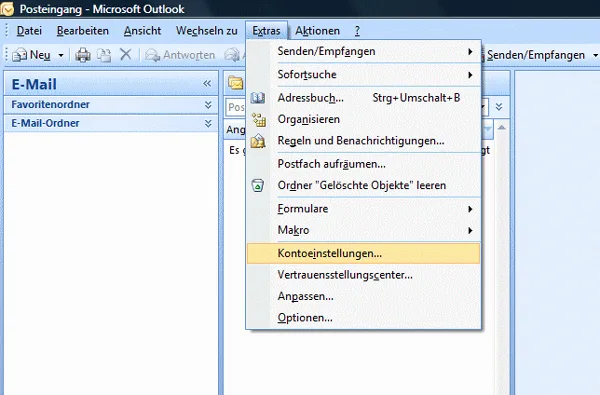This screenshot has height=395, width=600.
Task: Select the Sofortsuche menu entry
Action: tap(364, 75)
